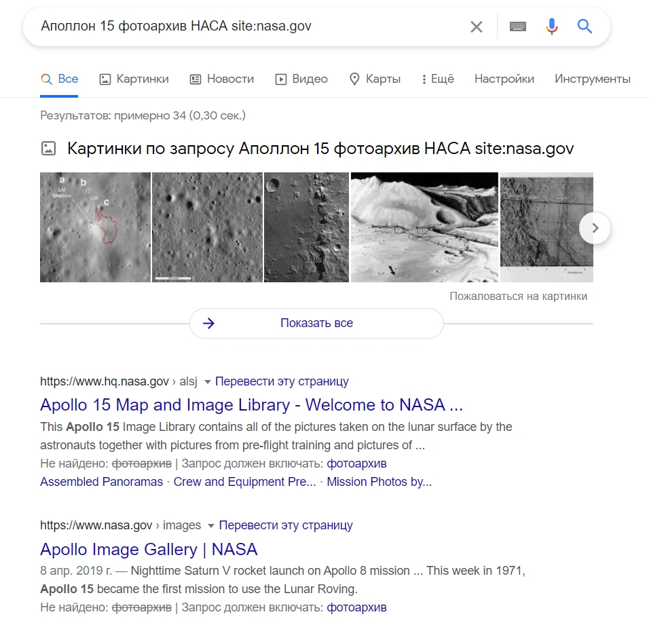Open Assembled Panoramas sitelink
This screenshot has width=649, height=644.
101,482
